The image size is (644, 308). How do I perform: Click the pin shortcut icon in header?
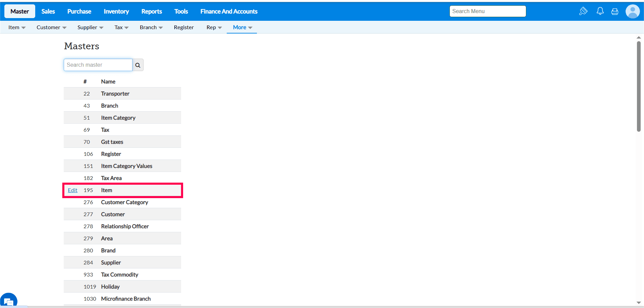click(x=583, y=11)
